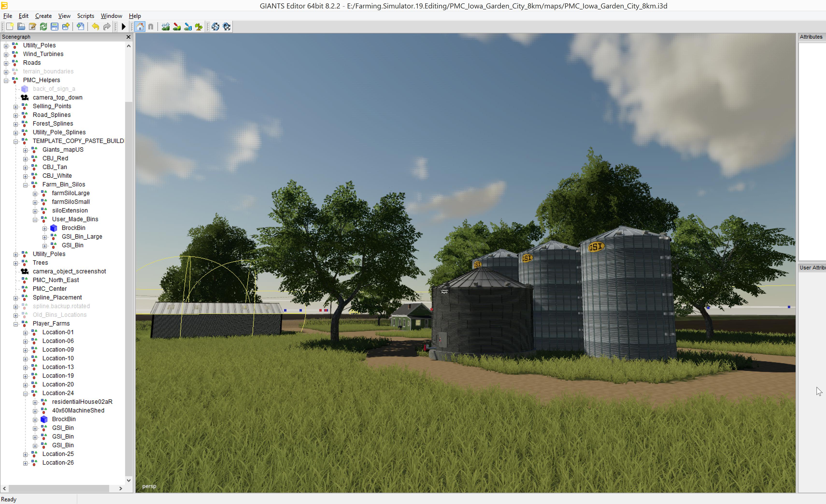The width and height of the screenshot is (826, 504).
Task: Select the siloExtension item
Action: [x=70, y=211]
